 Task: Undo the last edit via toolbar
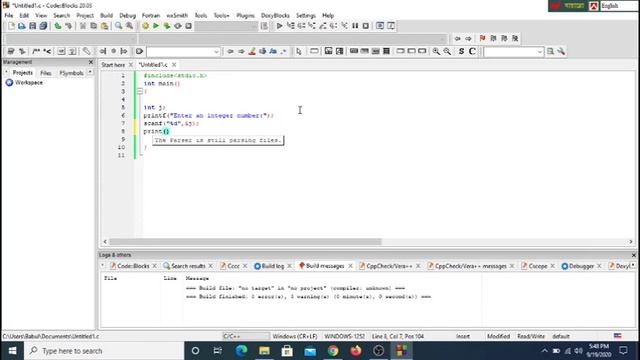(x=58, y=26)
